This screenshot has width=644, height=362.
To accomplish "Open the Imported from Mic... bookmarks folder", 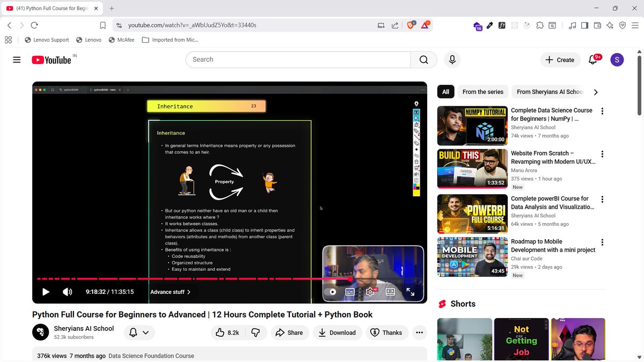I will (170, 40).
